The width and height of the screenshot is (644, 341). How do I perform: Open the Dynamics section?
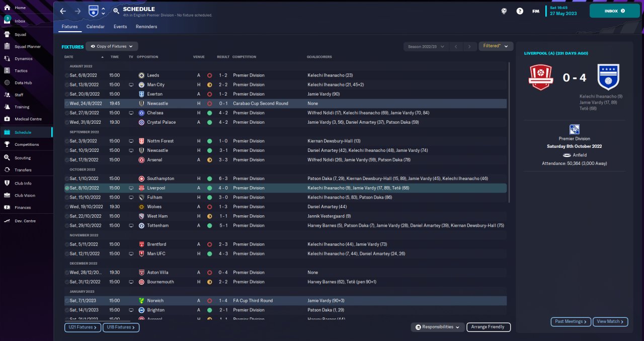click(x=23, y=59)
